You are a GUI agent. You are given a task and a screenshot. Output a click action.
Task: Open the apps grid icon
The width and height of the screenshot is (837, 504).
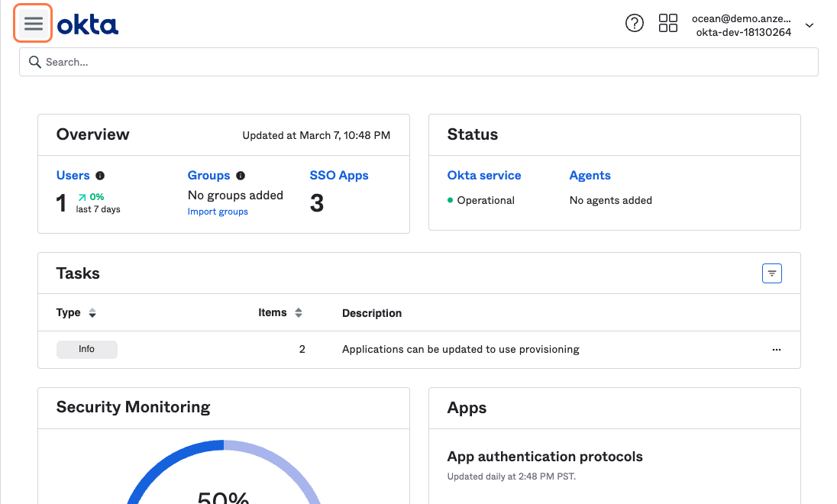click(x=667, y=24)
